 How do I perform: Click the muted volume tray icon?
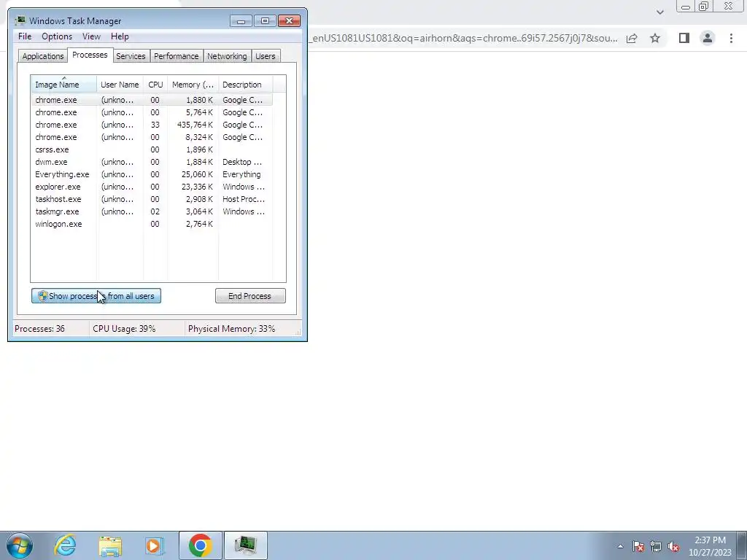pyautogui.click(x=673, y=546)
